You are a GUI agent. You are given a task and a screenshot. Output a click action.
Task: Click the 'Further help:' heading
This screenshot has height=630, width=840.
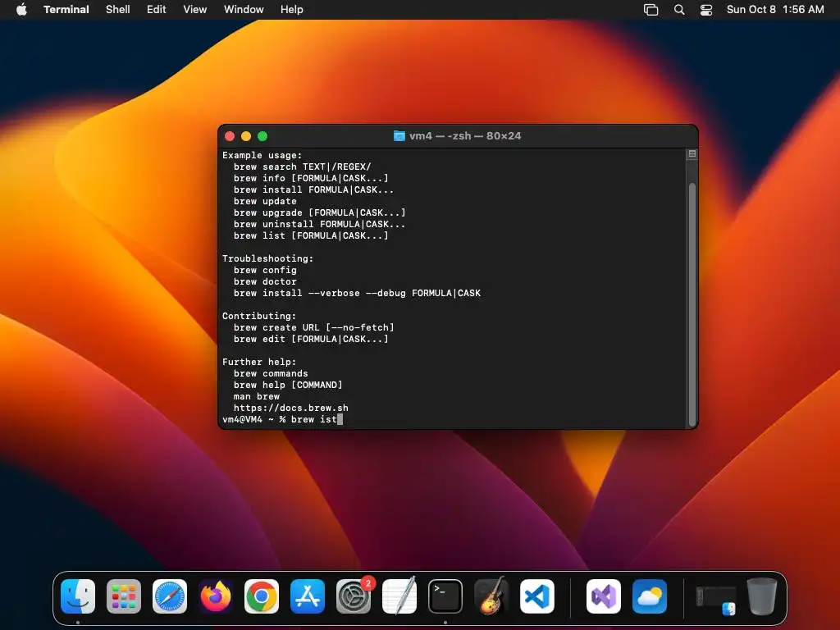tap(259, 362)
